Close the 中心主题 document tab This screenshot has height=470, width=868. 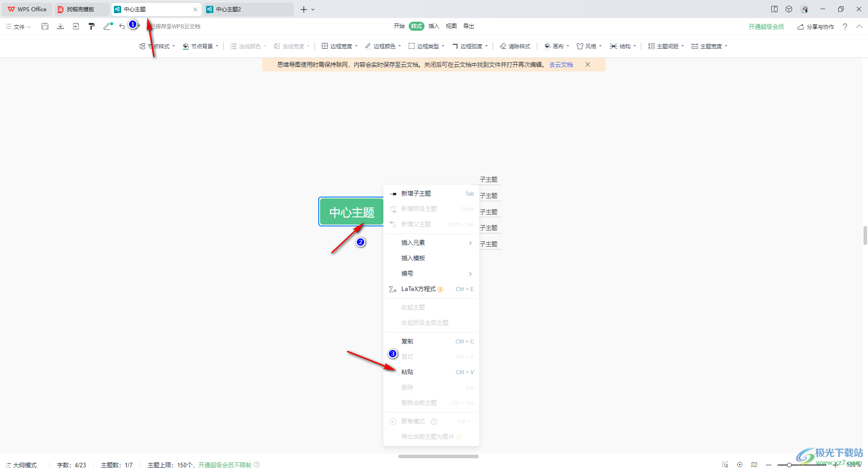coord(195,9)
